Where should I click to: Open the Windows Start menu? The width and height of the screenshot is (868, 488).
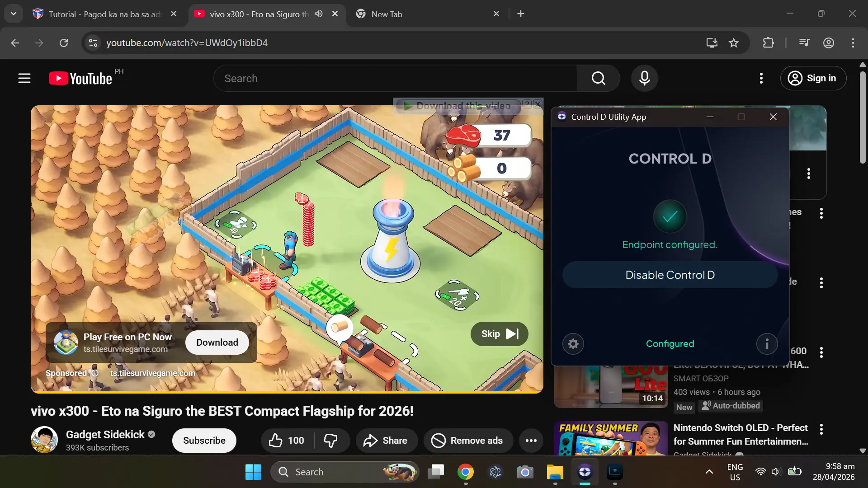[x=253, y=472]
